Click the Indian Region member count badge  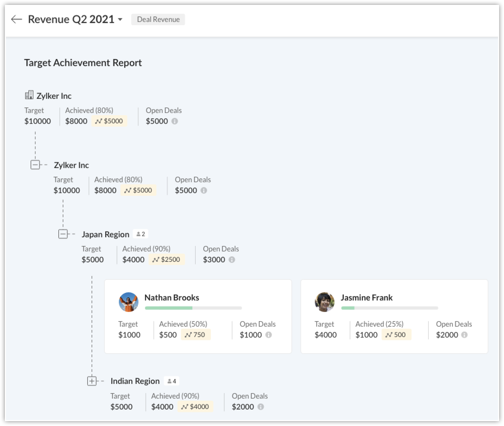[x=172, y=381]
